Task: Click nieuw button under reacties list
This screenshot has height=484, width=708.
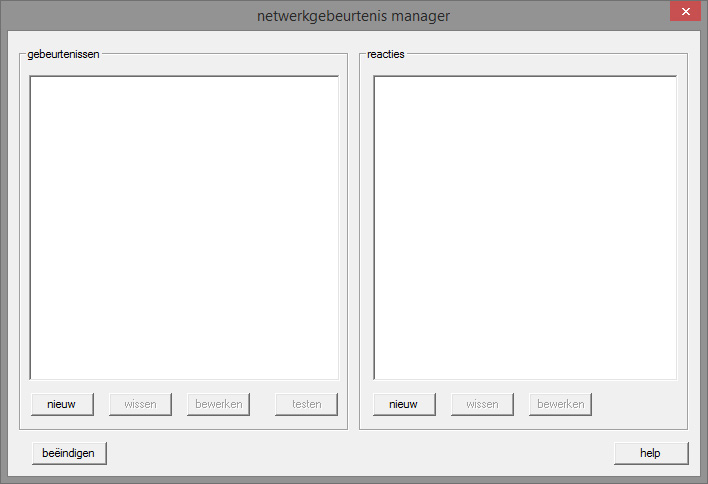Action: pyautogui.click(x=404, y=404)
